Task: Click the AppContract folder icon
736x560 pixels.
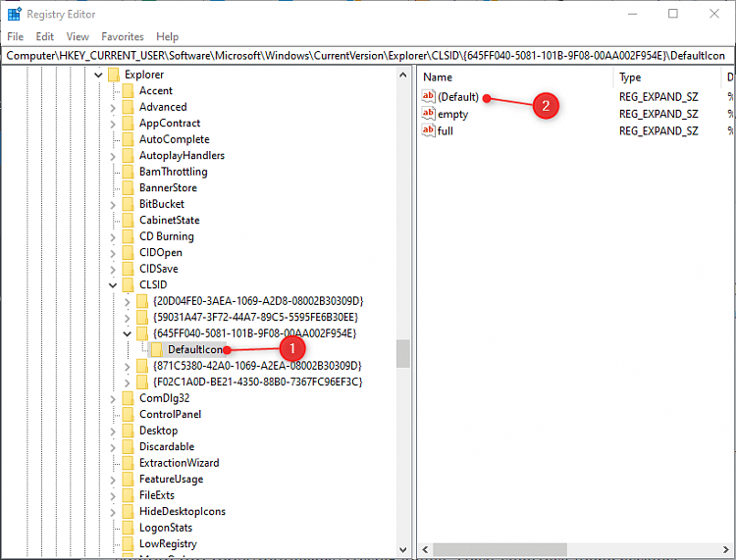Action: (129, 123)
